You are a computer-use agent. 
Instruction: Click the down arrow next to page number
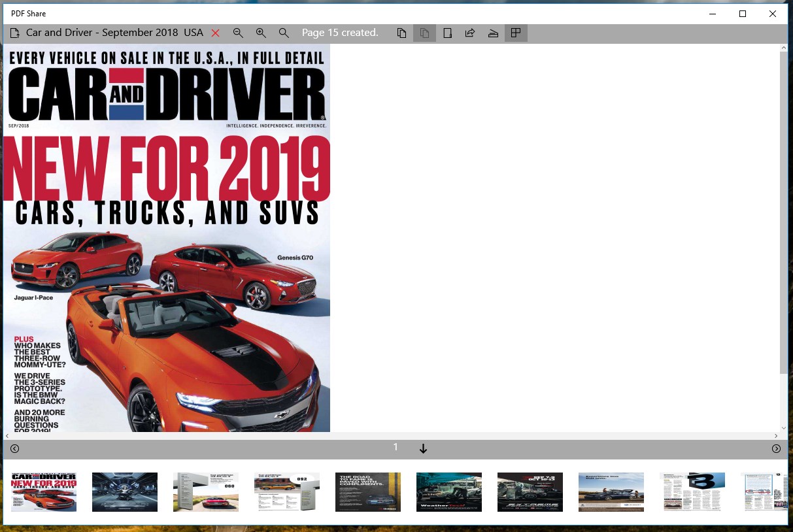coord(423,448)
